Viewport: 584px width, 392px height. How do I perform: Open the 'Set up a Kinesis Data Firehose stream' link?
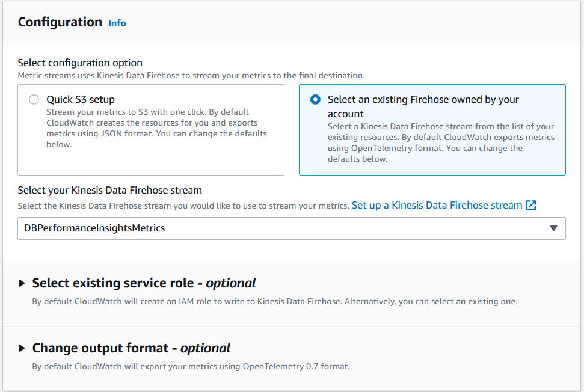coord(437,205)
